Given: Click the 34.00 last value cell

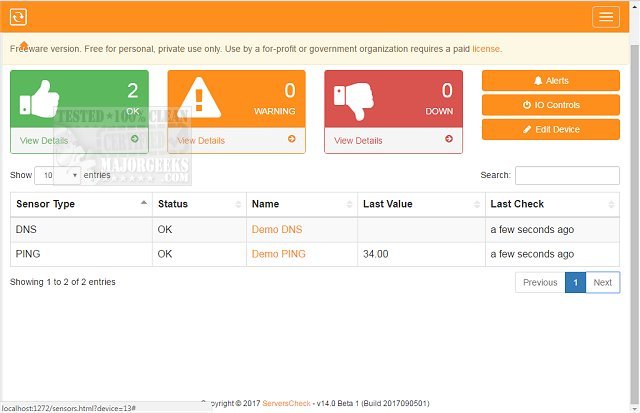Looking at the screenshot, I should [421, 254].
